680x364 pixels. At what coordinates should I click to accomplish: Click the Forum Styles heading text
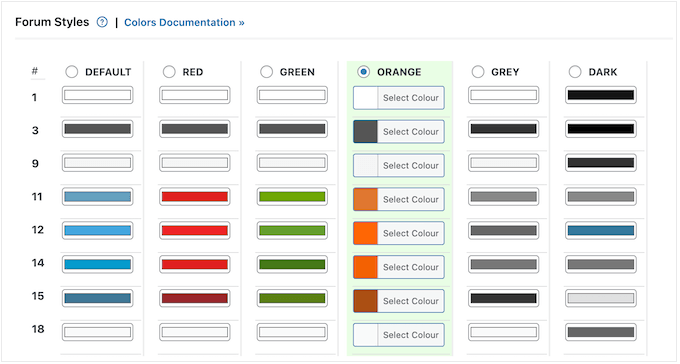point(52,22)
